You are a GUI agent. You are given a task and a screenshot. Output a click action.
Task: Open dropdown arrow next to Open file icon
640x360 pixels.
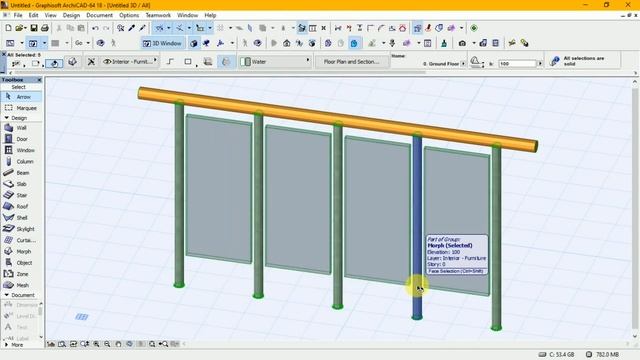(25, 28)
